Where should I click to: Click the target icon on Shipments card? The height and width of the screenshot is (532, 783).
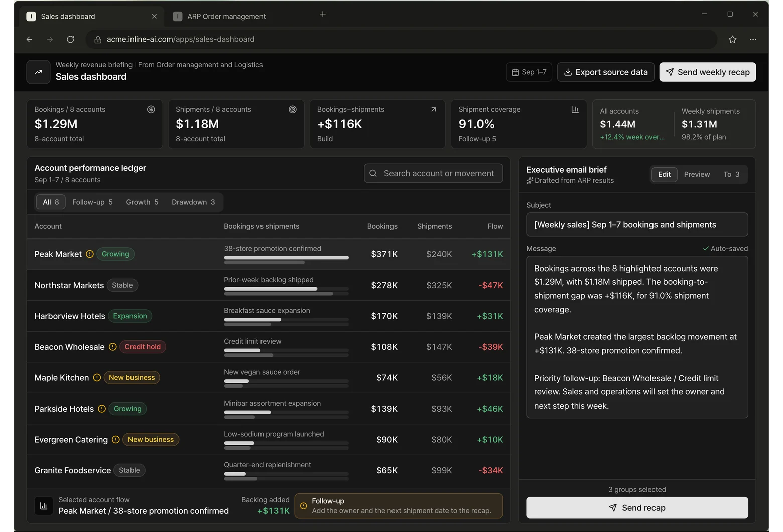click(293, 109)
